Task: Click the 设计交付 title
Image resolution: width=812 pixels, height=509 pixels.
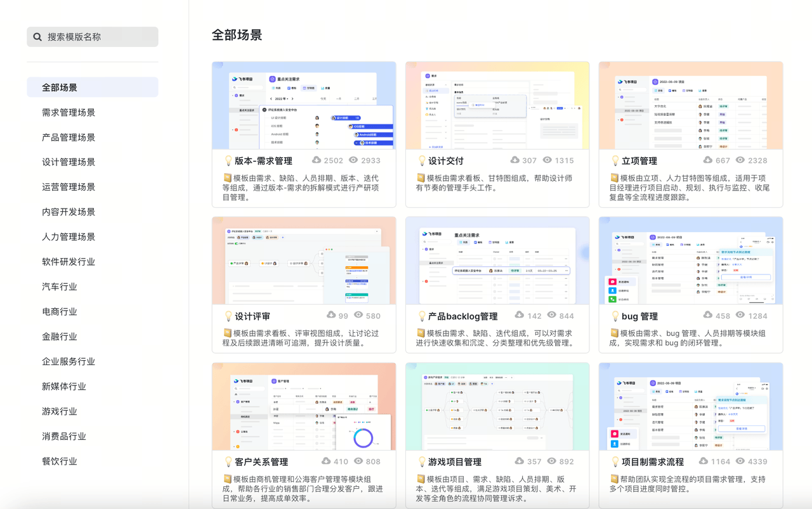Action: tap(446, 161)
